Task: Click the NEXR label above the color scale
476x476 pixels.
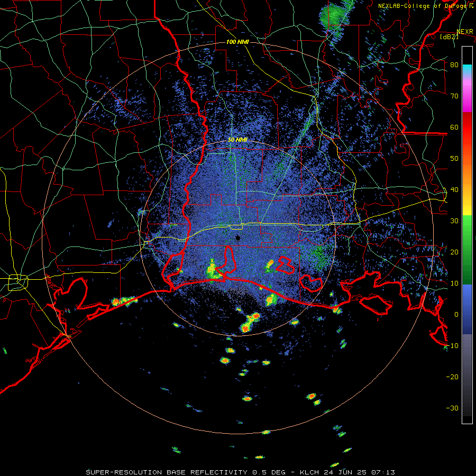Action: (465, 31)
